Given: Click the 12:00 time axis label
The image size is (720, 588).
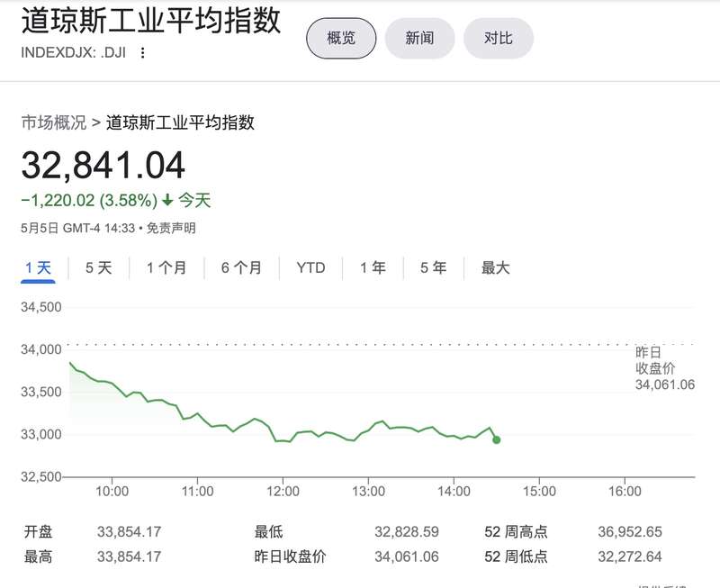Looking at the screenshot, I should coord(283,492).
